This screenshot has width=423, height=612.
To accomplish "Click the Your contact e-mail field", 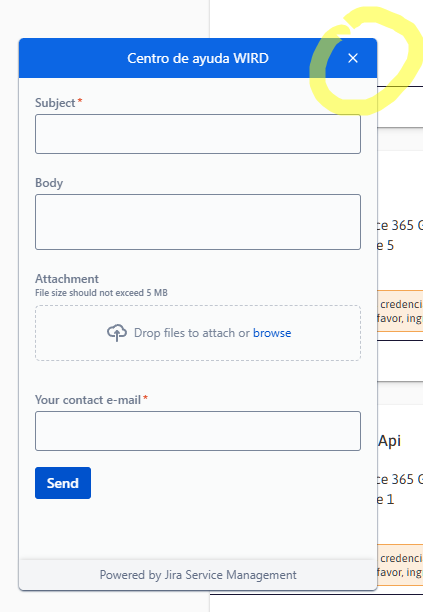I will pyautogui.click(x=198, y=431).
